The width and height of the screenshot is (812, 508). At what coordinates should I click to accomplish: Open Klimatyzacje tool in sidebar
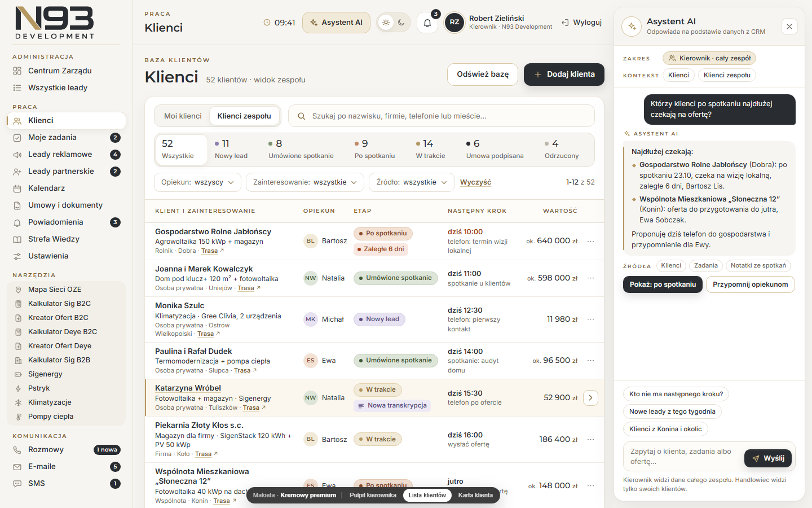(x=66, y=402)
